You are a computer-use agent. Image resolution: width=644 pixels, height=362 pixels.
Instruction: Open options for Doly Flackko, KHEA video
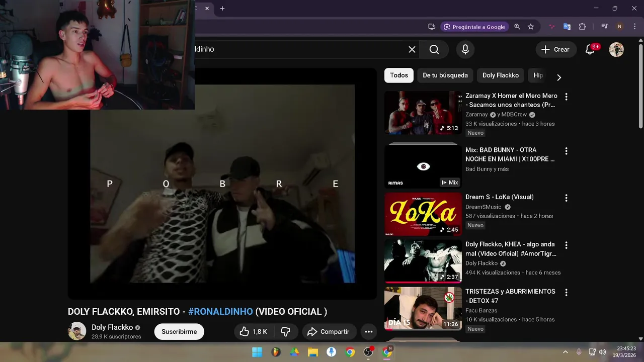566,245
